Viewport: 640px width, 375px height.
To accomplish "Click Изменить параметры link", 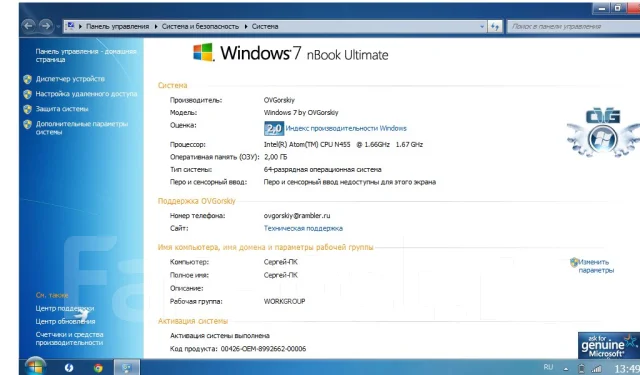I will 596,266.
